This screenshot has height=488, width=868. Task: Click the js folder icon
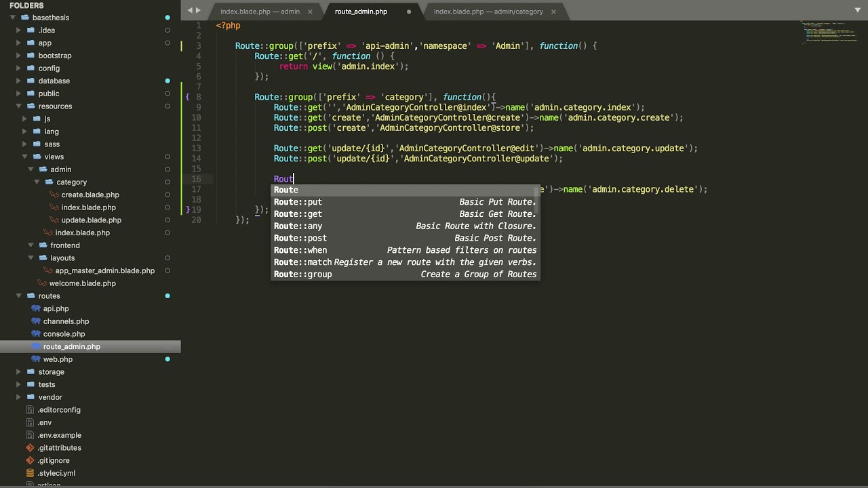tap(37, 119)
